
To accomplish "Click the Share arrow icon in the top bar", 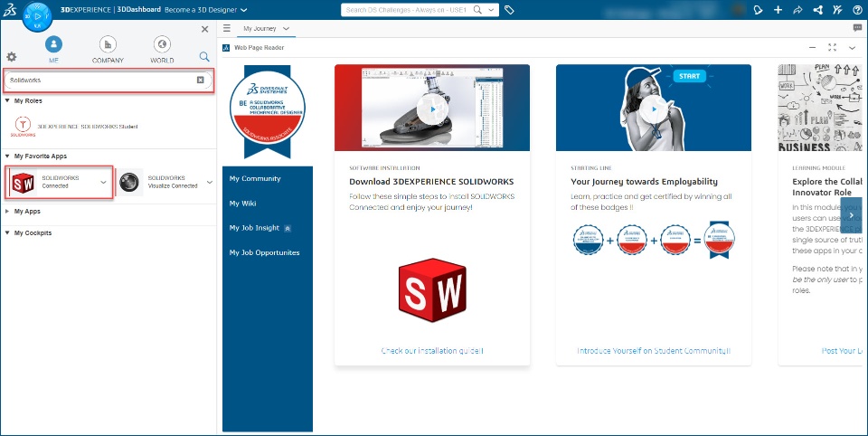I will click(x=797, y=10).
